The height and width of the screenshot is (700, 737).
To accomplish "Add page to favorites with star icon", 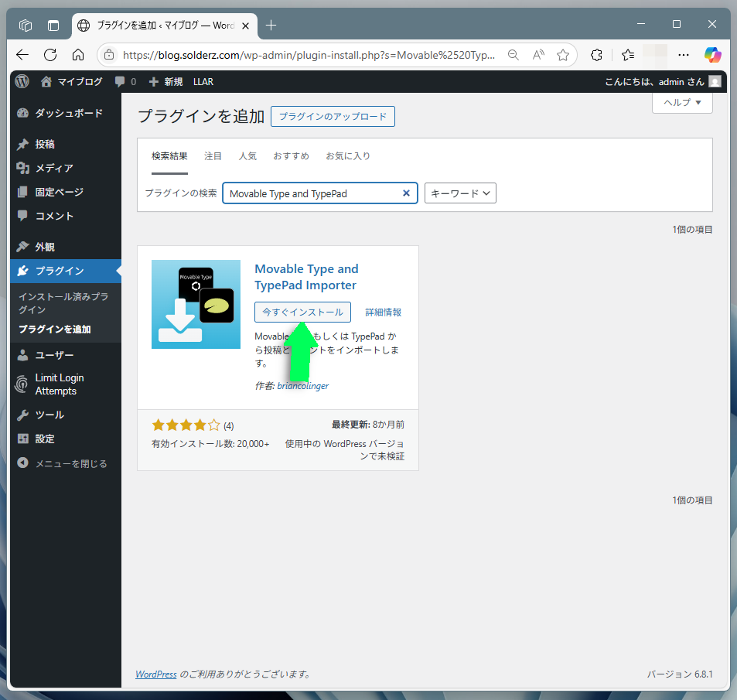I will 563,55.
